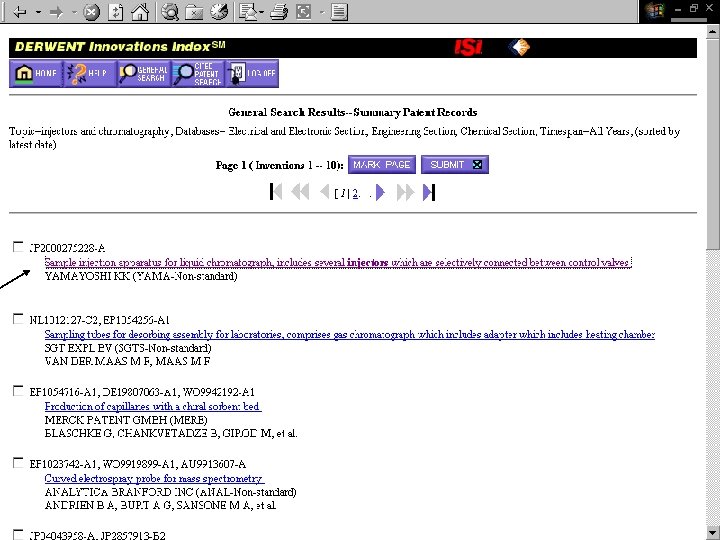Refresh the page via Refresh icon
The width and height of the screenshot is (720, 540).
(x=116, y=12)
